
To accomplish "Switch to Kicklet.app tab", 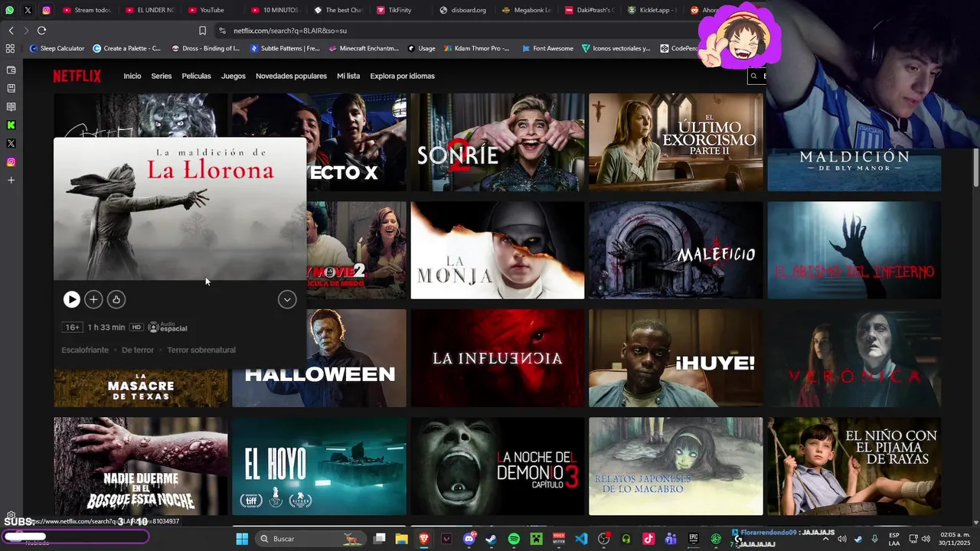I will pyautogui.click(x=652, y=10).
